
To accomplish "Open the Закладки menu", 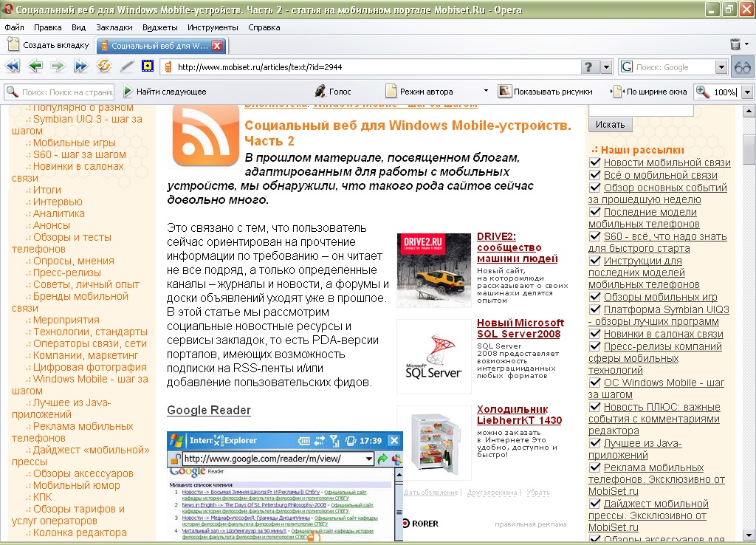I will [114, 27].
